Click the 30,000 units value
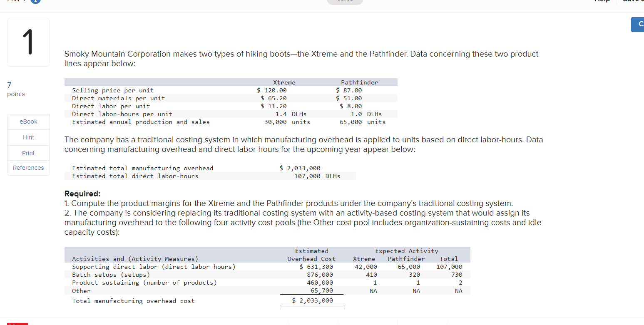Image resolution: width=644 pixels, height=325 pixels. click(287, 122)
